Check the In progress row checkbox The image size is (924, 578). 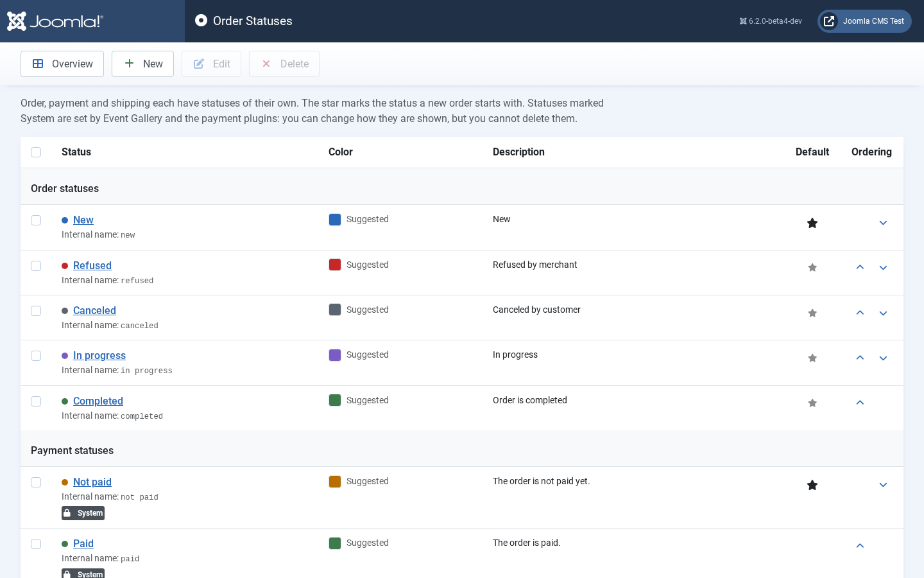coord(36,356)
